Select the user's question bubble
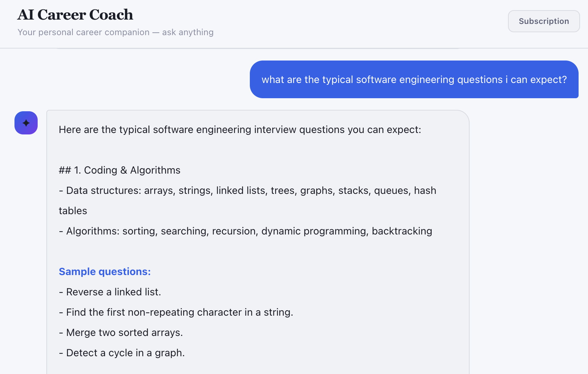This screenshot has height=374, width=588. [414, 79]
